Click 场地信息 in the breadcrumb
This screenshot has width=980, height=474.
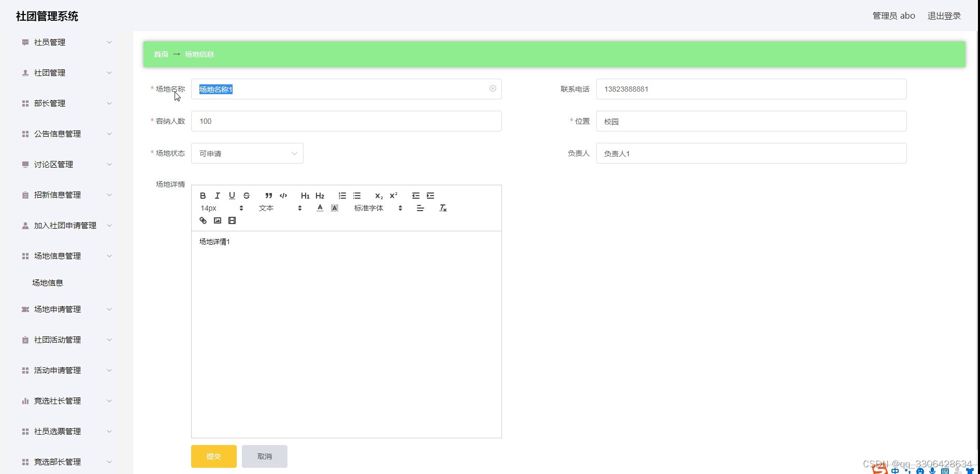coord(199,54)
